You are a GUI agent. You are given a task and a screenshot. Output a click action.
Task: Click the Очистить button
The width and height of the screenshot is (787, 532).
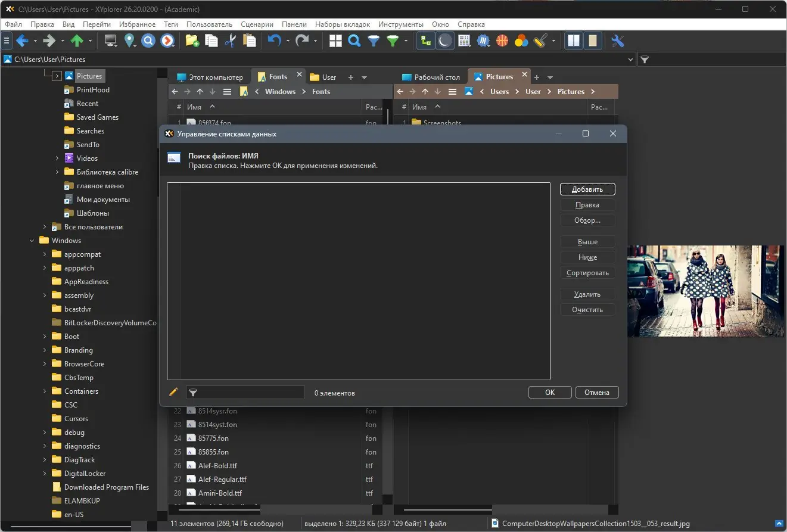[587, 310]
